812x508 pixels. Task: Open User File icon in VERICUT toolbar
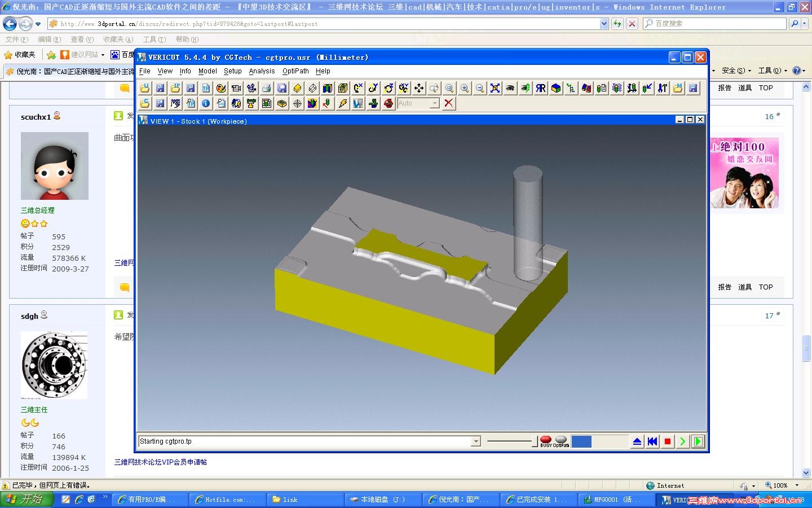pyautogui.click(x=145, y=88)
